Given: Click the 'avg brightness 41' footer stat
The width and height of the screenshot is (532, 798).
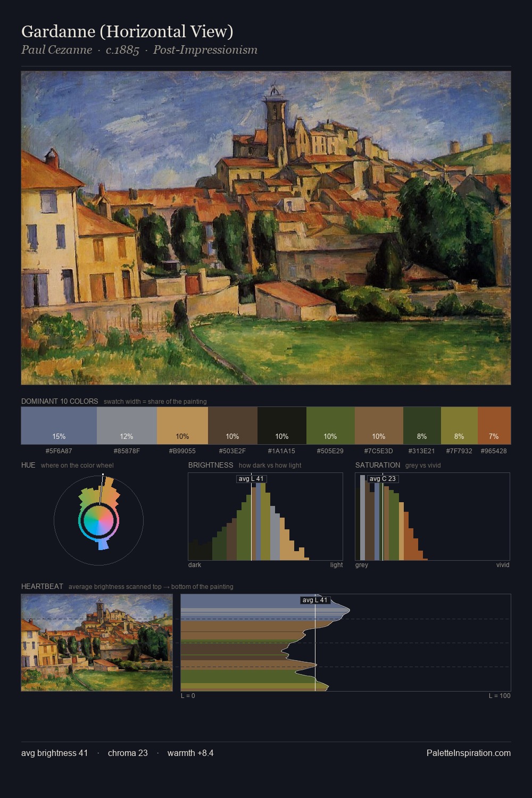Looking at the screenshot, I should (x=54, y=753).
